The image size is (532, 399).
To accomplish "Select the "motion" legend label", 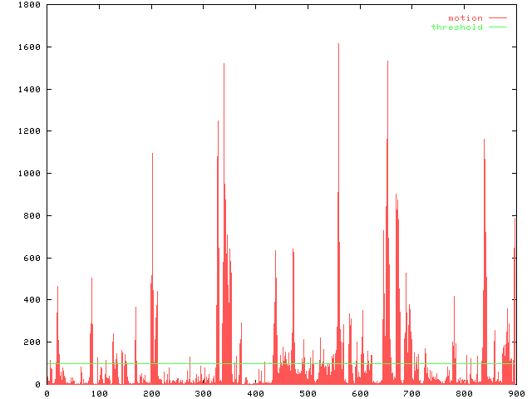I will click(x=465, y=17).
